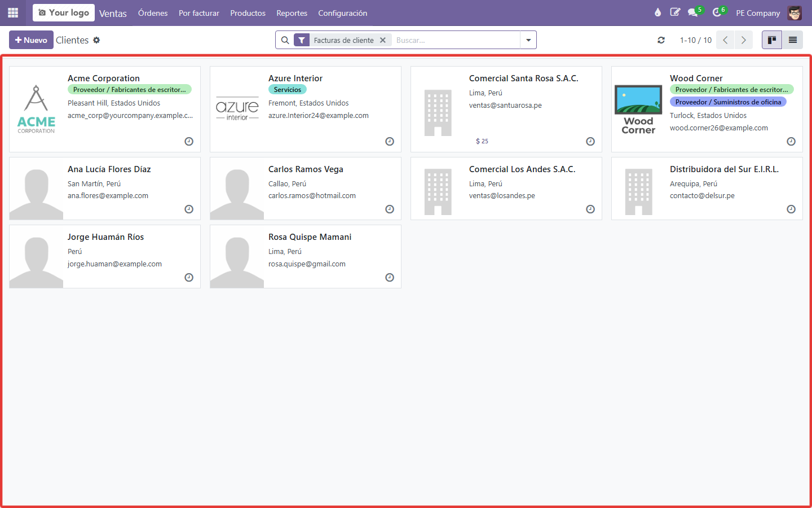Click email carlos.ramos@hotmail.com
The image size is (812, 508).
pos(312,196)
